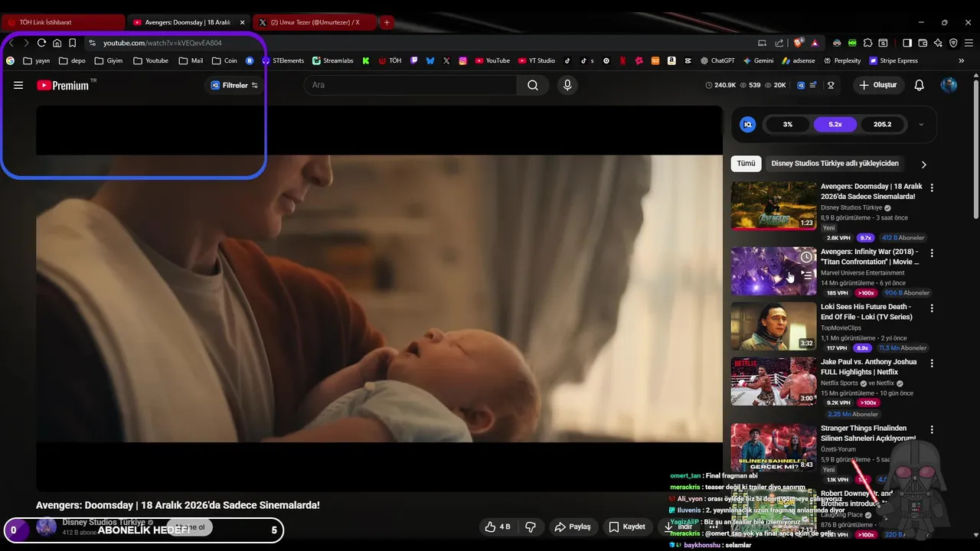The height and width of the screenshot is (551, 980).
Task: Select Disney Studios Türkiye uploader chip
Action: pos(835,163)
